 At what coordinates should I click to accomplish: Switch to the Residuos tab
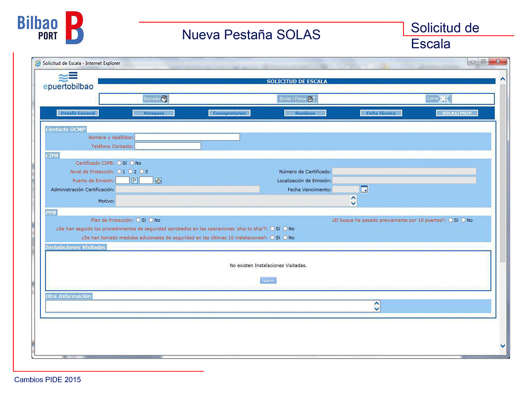pos(305,113)
